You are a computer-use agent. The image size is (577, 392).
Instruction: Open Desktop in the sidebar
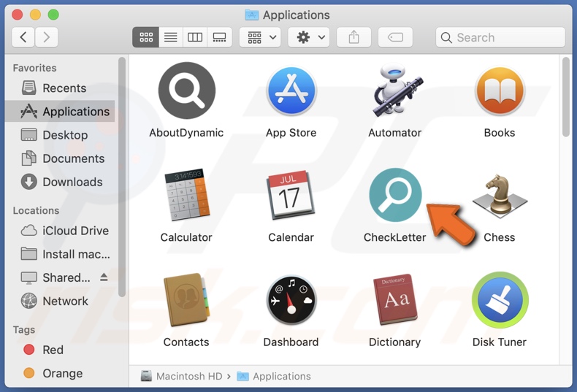pyautogui.click(x=60, y=135)
